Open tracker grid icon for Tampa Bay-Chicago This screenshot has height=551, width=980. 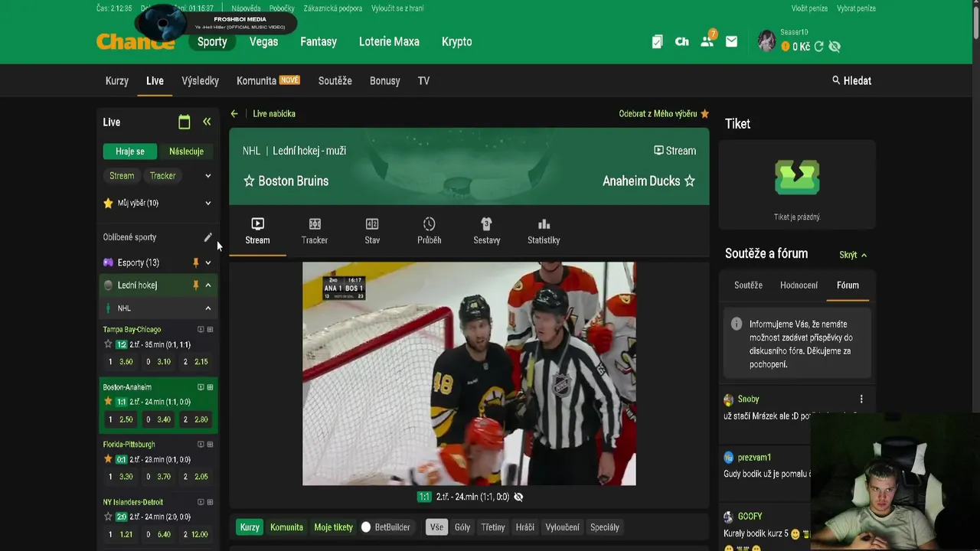[210, 330]
